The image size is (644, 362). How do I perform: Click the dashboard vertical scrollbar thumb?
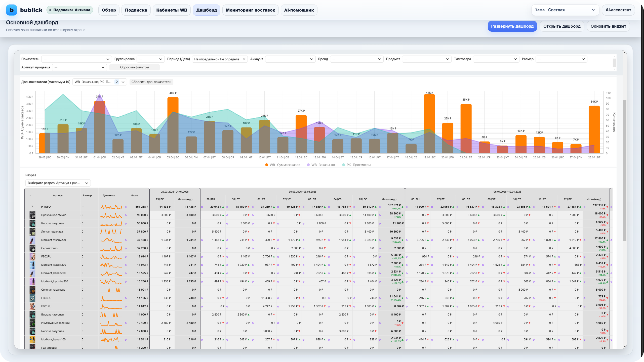pyautogui.click(x=624, y=171)
